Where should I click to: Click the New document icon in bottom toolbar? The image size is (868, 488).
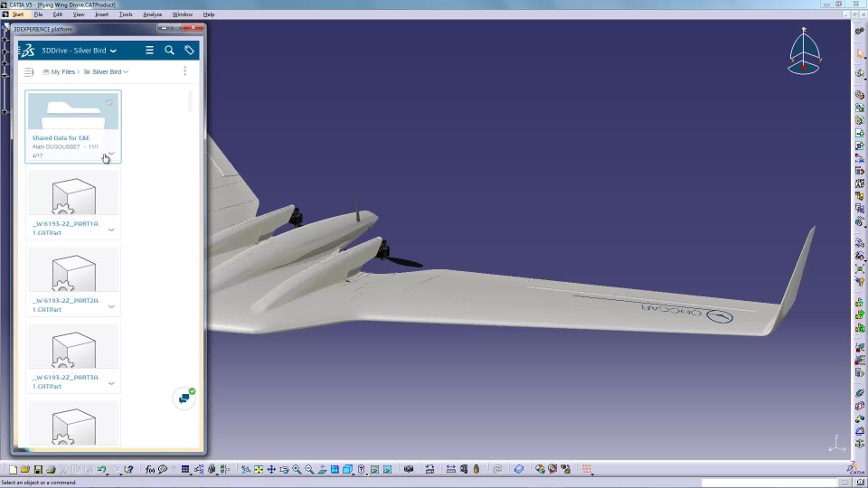tap(13, 469)
